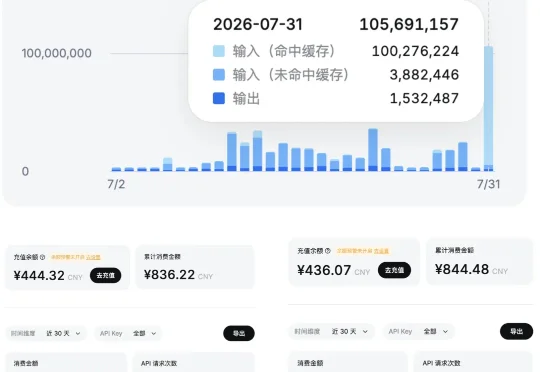Click 去充值 button next to ¥436.07 balance
540x372 pixels.
click(394, 270)
